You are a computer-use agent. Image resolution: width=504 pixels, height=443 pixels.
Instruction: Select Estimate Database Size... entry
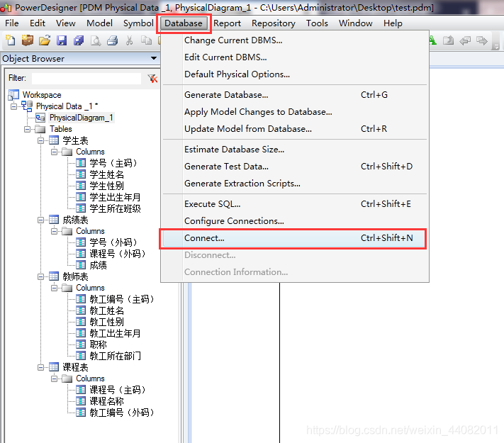pyautogui.click(x=295, y=150)
